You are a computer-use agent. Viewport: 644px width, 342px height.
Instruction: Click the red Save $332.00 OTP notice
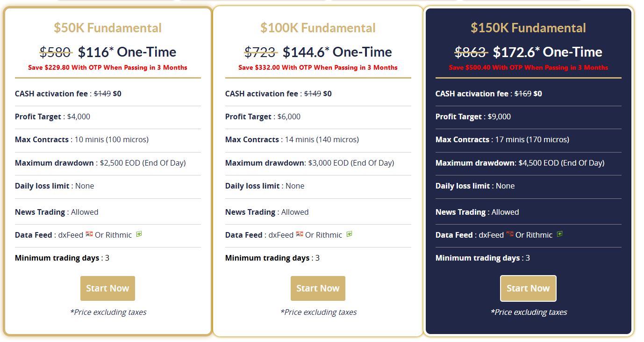[318, 67]
